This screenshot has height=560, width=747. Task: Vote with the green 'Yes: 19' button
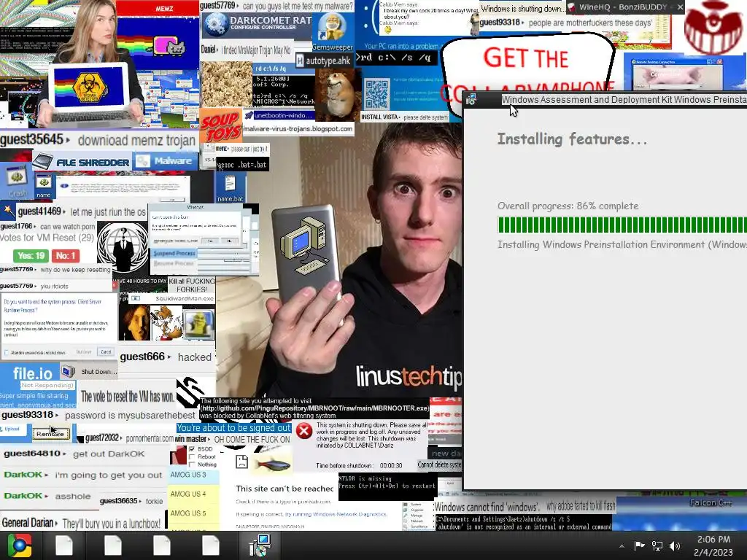coord(31,256)
